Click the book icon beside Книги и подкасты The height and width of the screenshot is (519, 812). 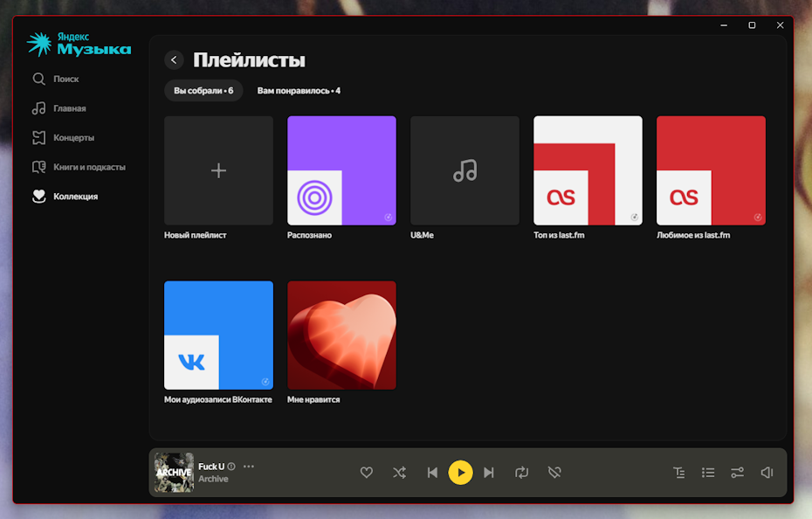pyautogui.click(x=38, y=167)
